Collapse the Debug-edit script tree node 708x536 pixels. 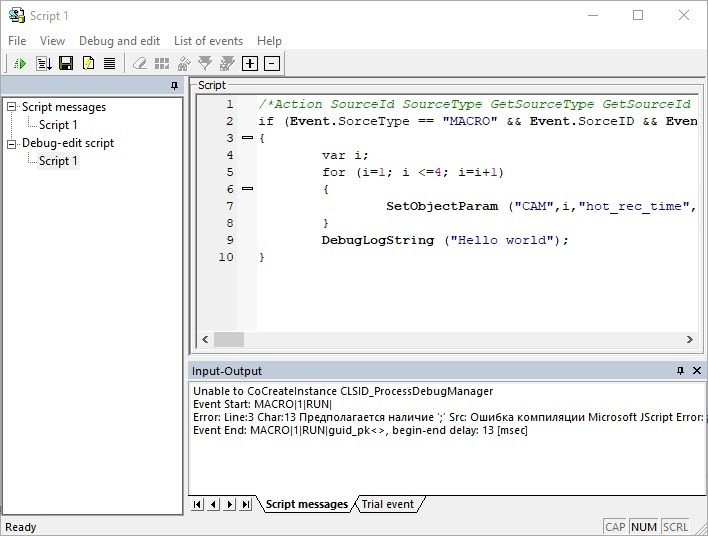tap(12, 143)
